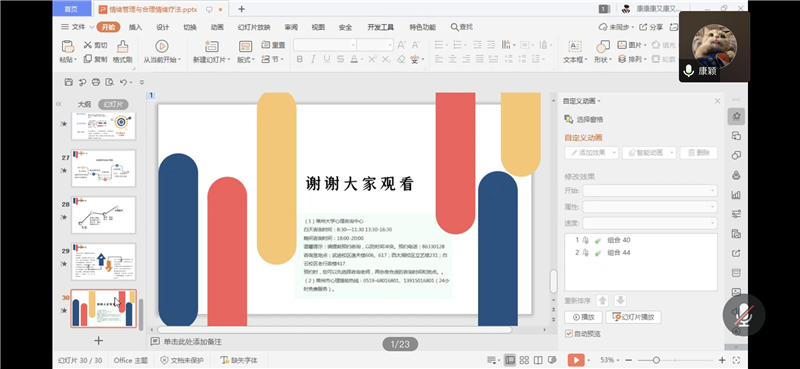Image resolution: width=800 pixels, height=369 pixels.
Task: Click the Paste (粘贴) icon
Action: pos(68,46)
